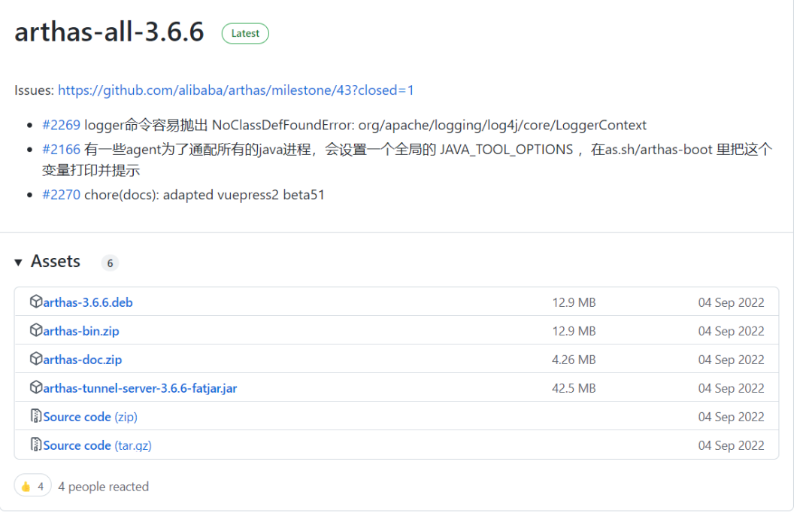812x516 pixels.
Task: Click the Assets count badge showing 6
Action: [x=110, y=263]
